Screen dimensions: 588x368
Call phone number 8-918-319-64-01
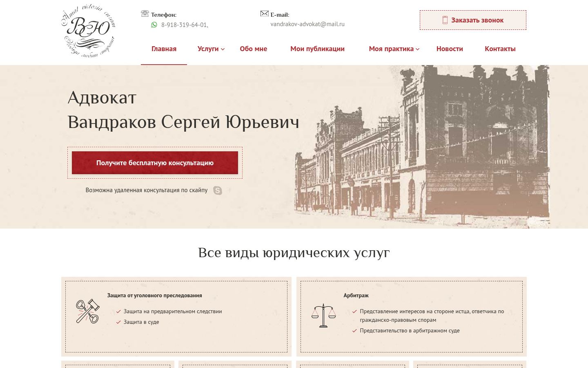pos(185,25)
